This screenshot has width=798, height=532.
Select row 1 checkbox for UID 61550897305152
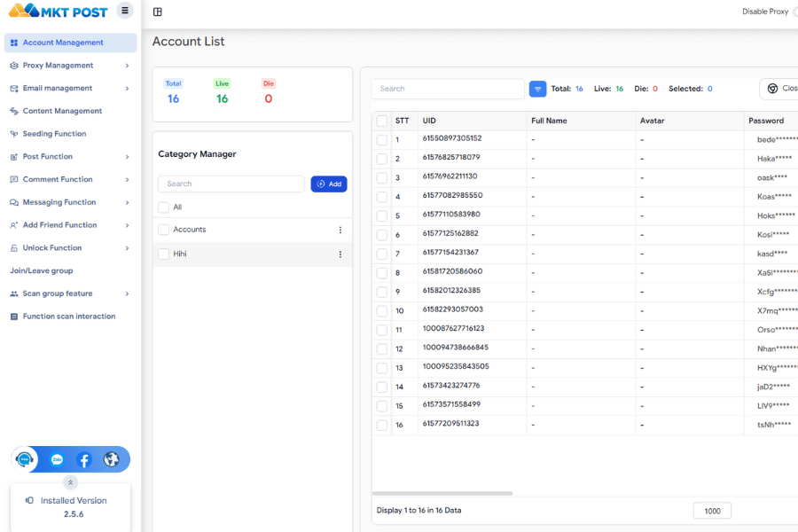pos(381,140)
